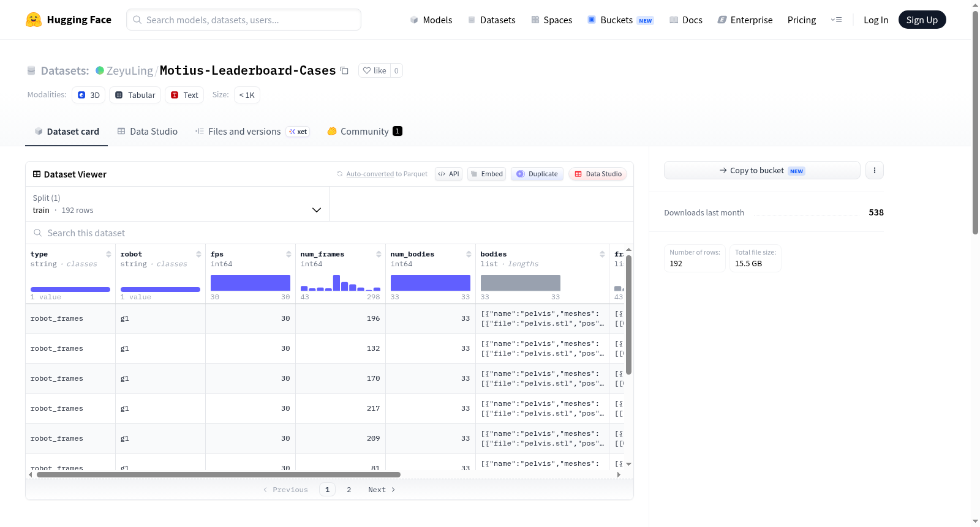980x527 pixels.
Task: Select the cell with value 132
Action: 341,348
